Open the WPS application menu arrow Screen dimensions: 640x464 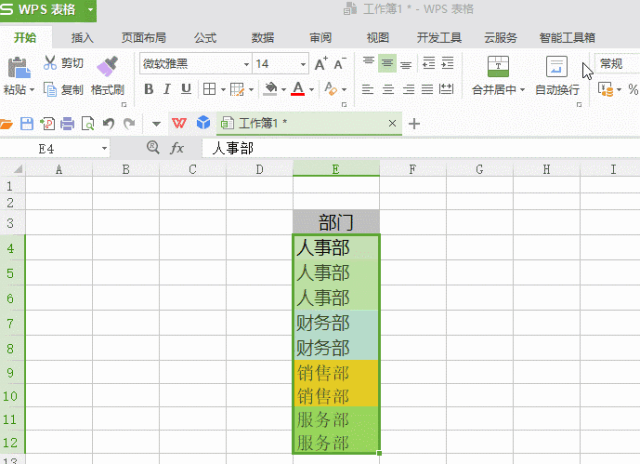click(91, 9)
